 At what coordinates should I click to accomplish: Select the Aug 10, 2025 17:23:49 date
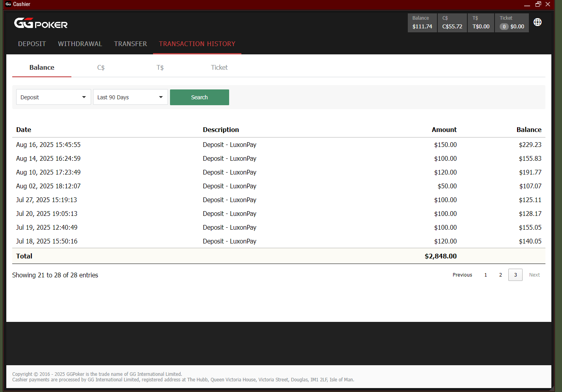click(48, 172)
